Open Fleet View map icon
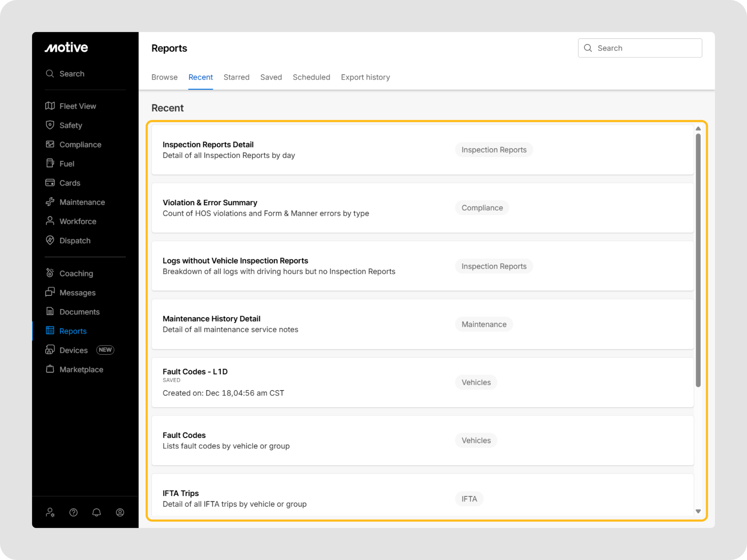 [50, 106]
